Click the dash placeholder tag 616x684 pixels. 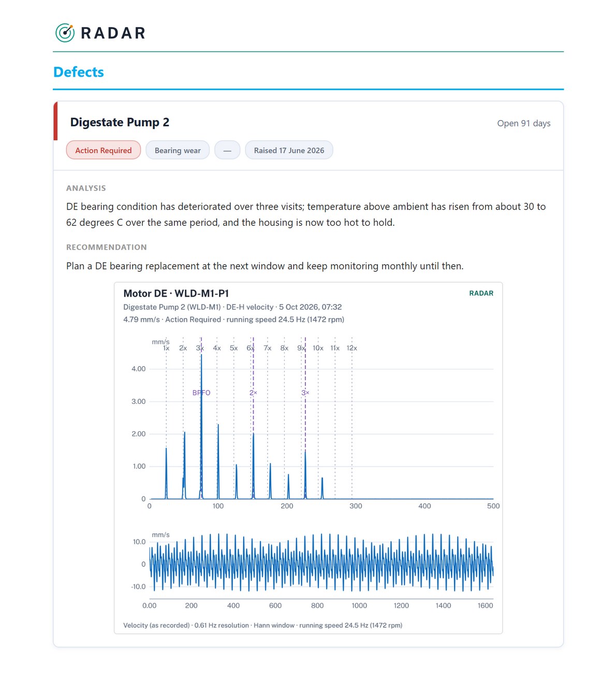pos(227,150)
